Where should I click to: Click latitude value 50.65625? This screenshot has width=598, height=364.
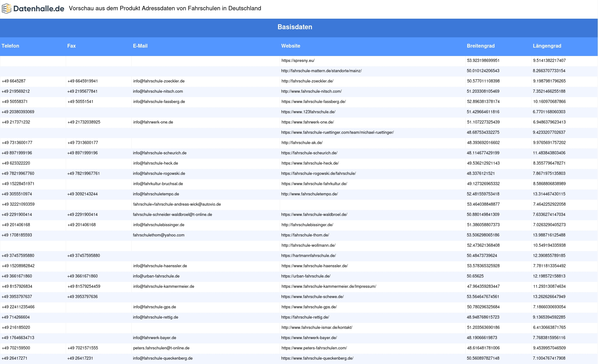[x=475, y=276]
